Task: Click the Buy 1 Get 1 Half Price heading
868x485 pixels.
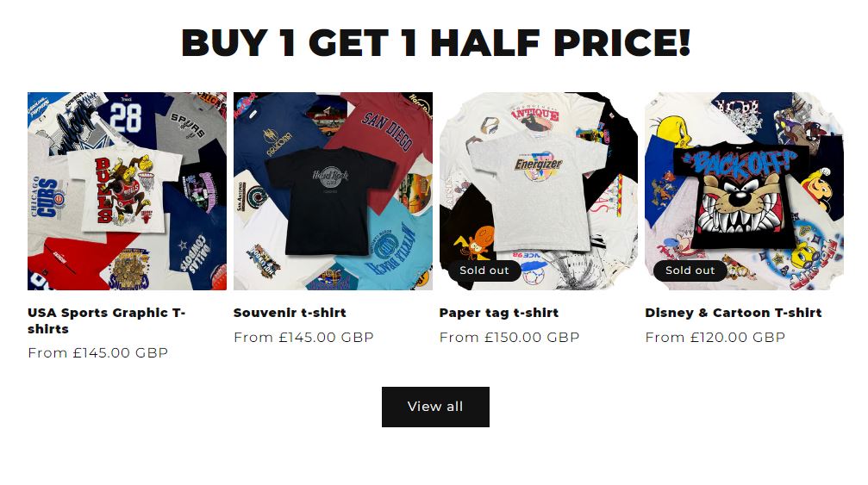Action: [435, 43]
